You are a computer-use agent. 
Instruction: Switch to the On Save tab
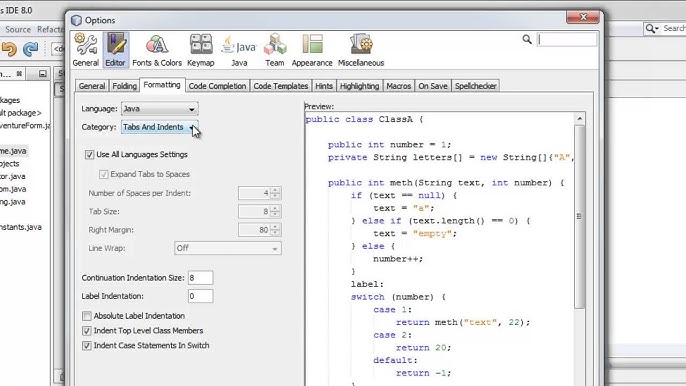coord(433,86)
